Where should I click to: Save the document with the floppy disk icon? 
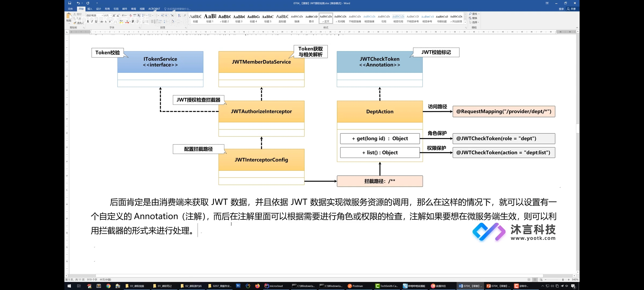point(69,3)
